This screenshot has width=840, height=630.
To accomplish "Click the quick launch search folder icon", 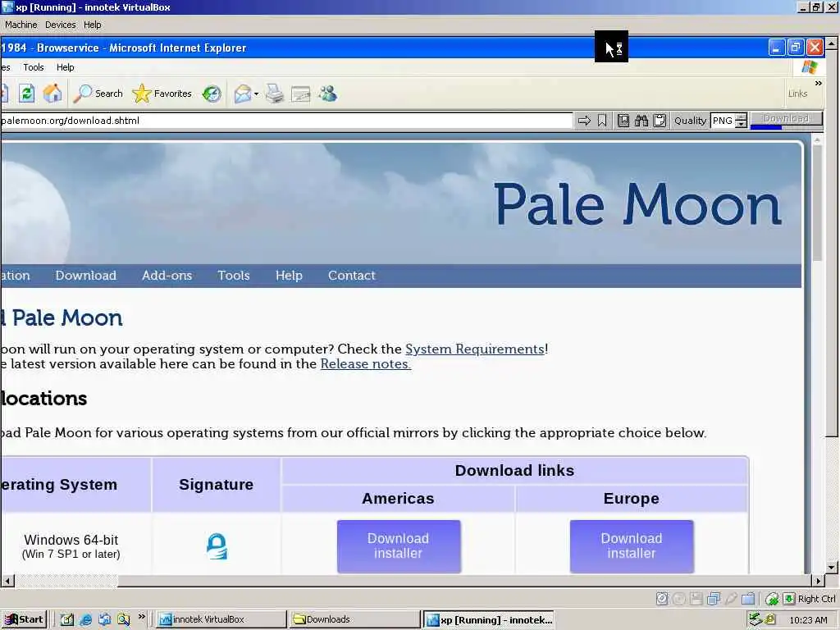I will click(124, 620).
